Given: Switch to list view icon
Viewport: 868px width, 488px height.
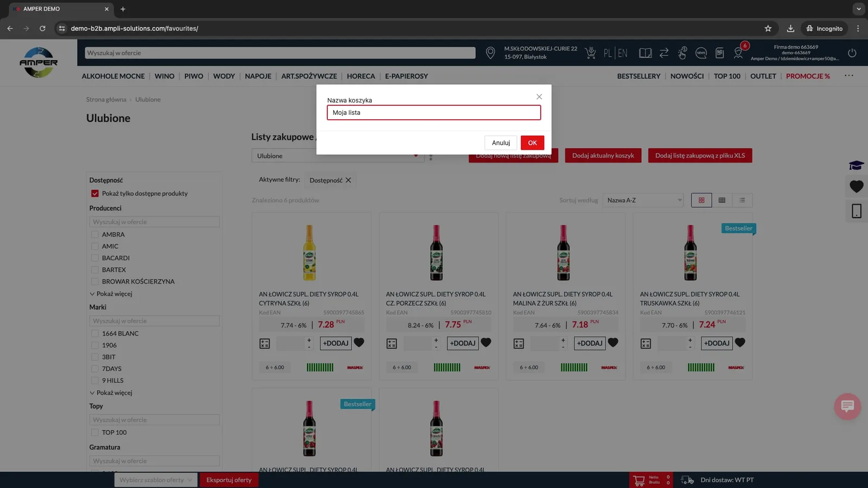Looking at the screenshot, I should (742, 200).
